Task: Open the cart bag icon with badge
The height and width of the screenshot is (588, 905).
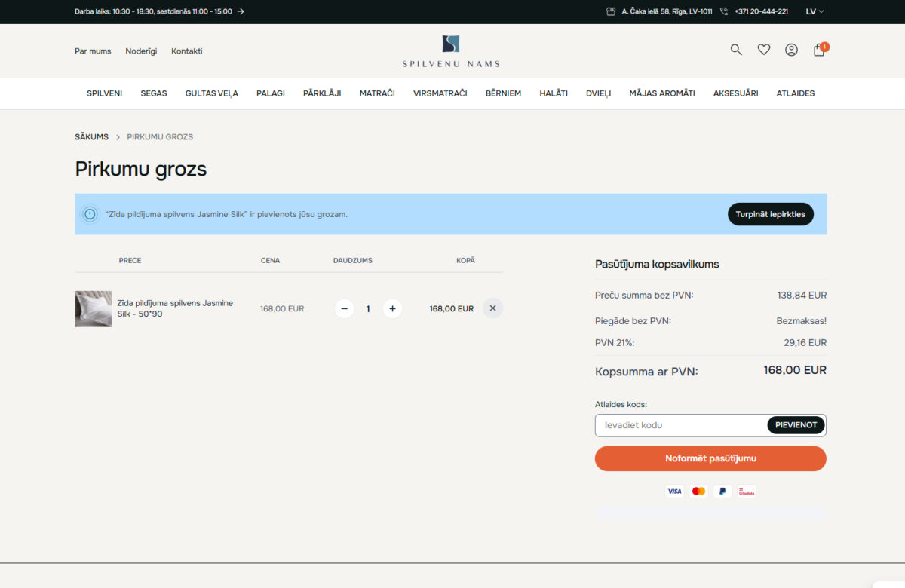Action: pos(818,50)
